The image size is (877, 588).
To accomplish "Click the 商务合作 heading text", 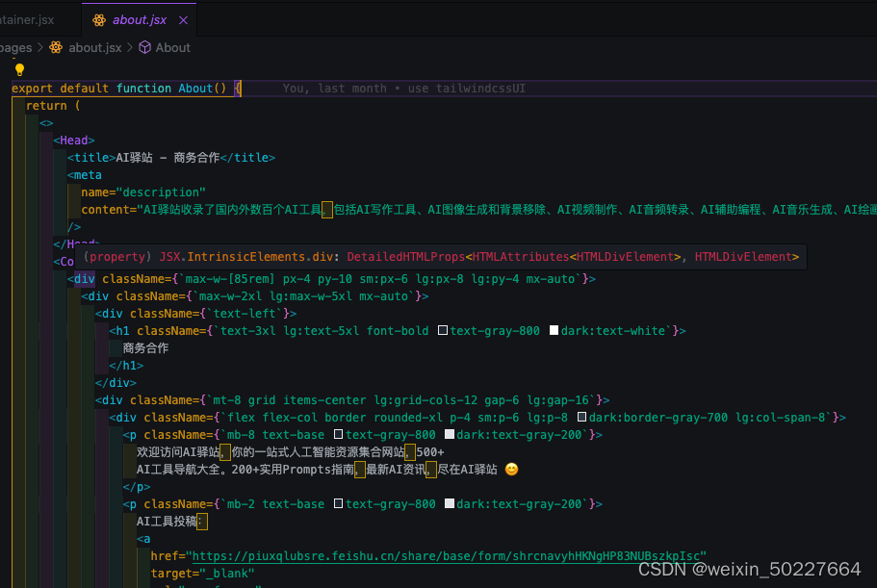I will click(x=145, y=348).
